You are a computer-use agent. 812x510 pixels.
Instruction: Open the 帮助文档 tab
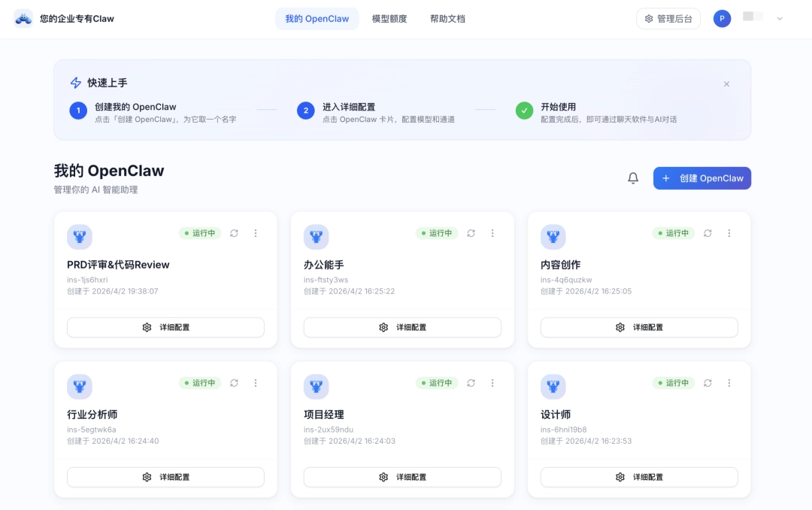point(447,18)
